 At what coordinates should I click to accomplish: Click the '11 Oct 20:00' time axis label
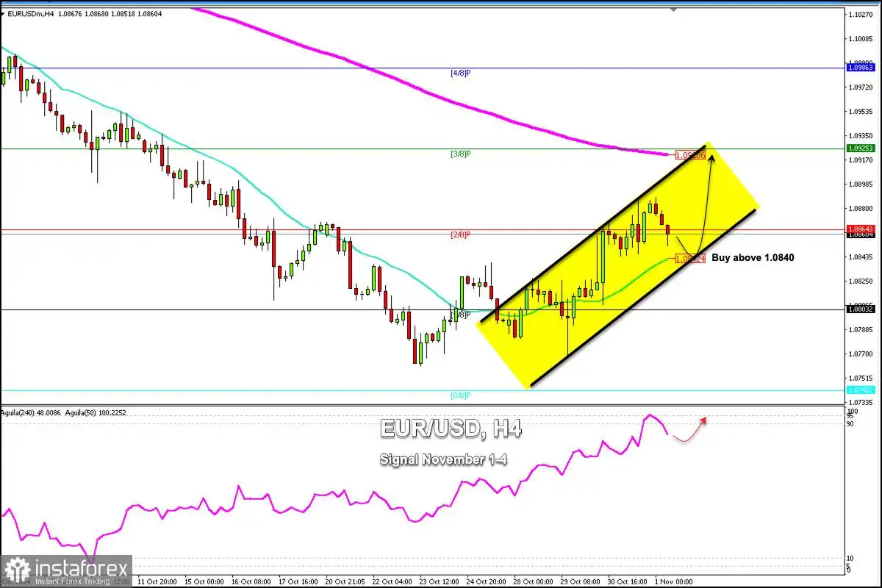(156, 581)
